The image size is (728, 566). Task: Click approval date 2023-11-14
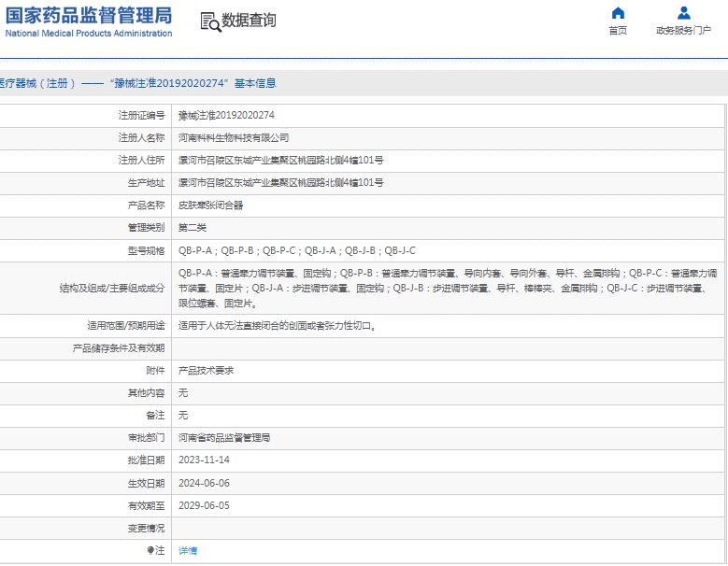[204, 460]
